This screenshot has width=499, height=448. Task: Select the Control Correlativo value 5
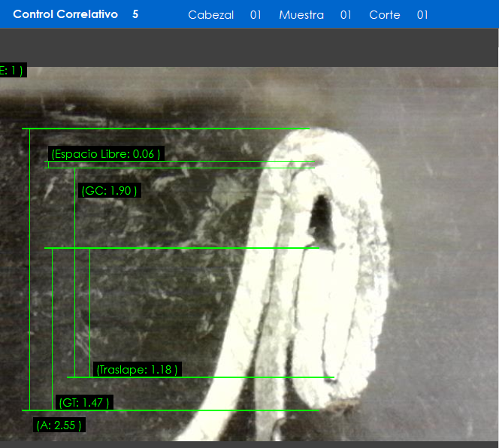[x=135, y=14]
